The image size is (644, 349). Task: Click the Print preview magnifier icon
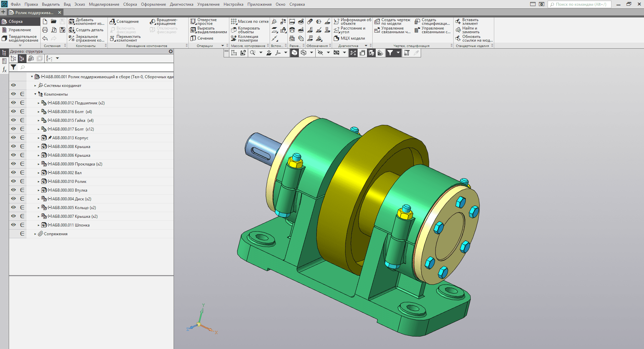tap(54, 30)
